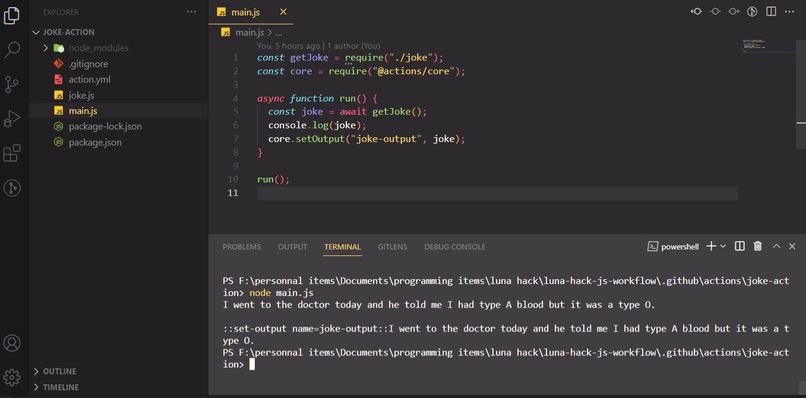The height and width of the screenshot is (398, 806).
Task: Click the run function name on line 4
Action: (347, 98)
